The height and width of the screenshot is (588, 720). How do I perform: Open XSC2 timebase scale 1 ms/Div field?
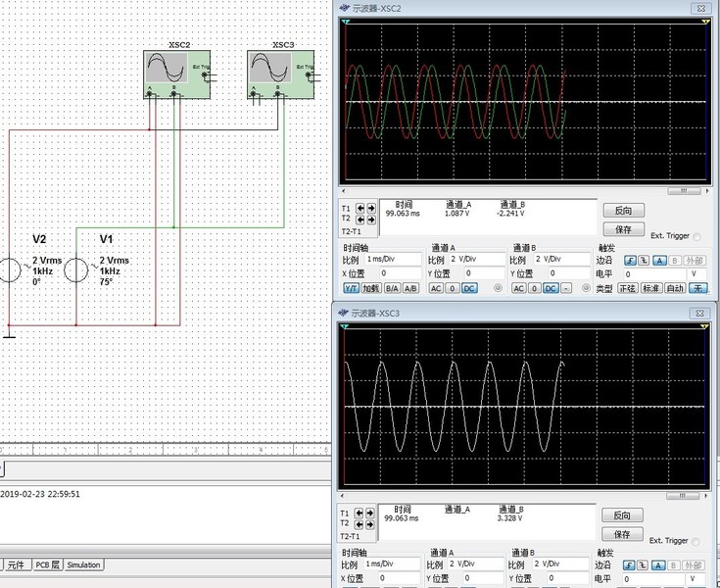(392, 259)
